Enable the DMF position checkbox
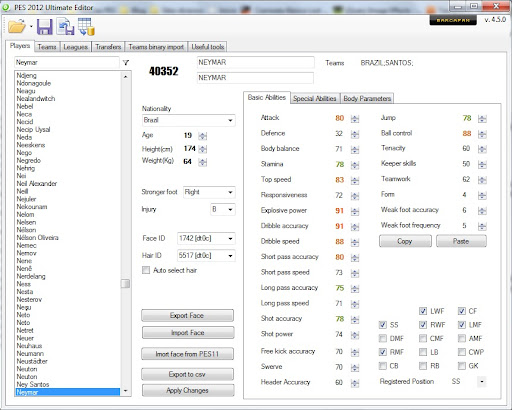The image size is (512, 410). [x=383, y=338]
